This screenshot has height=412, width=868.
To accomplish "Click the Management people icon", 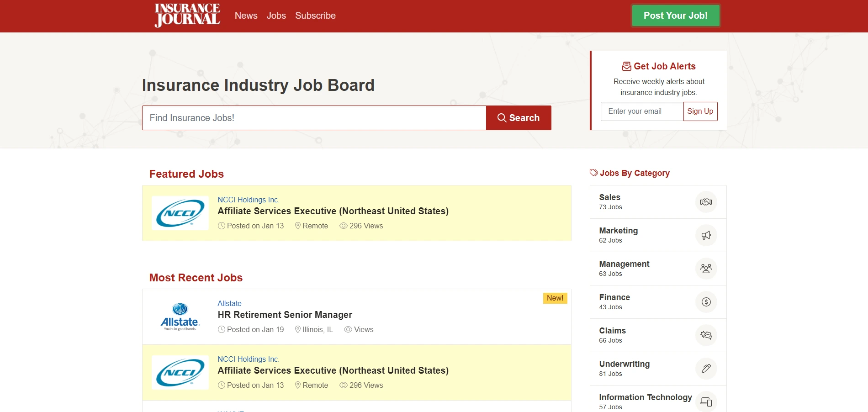I will tap(706, 269).
